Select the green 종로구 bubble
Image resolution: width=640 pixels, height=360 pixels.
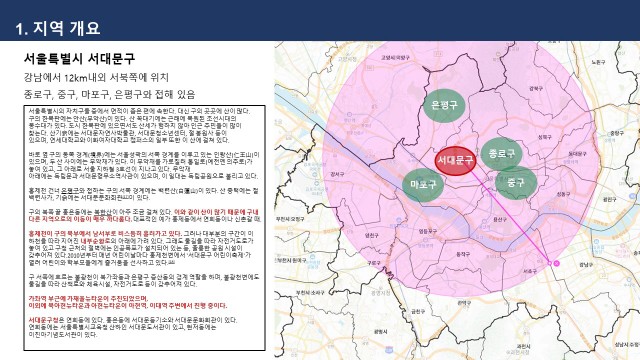[502, 154]
